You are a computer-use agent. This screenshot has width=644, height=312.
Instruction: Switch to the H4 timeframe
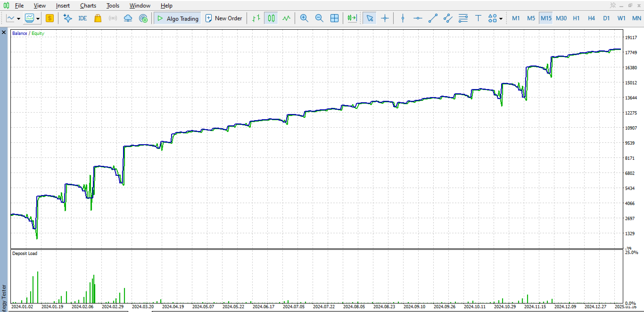591,18
